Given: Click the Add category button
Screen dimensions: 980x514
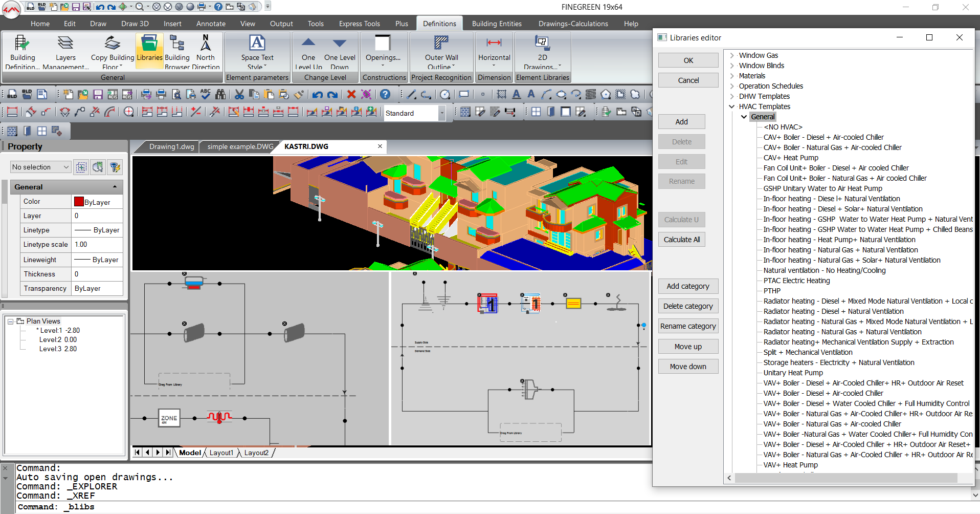Looking at the screenshot, I should 688,286.
